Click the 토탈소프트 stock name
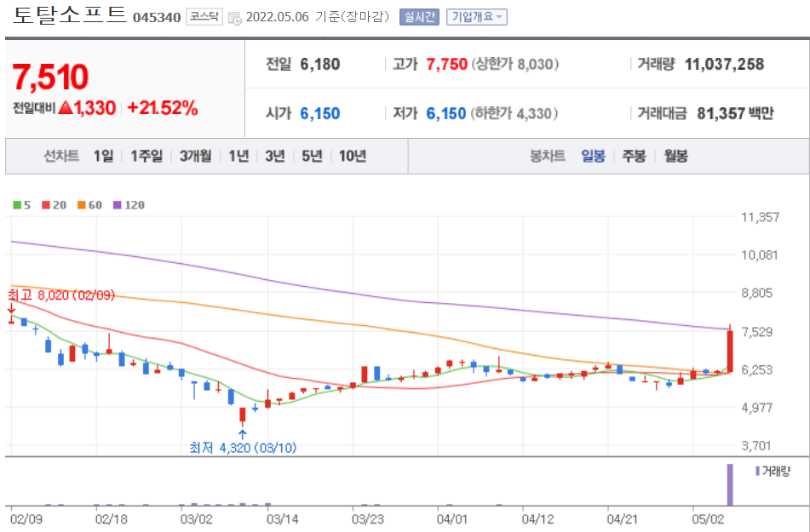810x532 pixels. tap(69, 14)
